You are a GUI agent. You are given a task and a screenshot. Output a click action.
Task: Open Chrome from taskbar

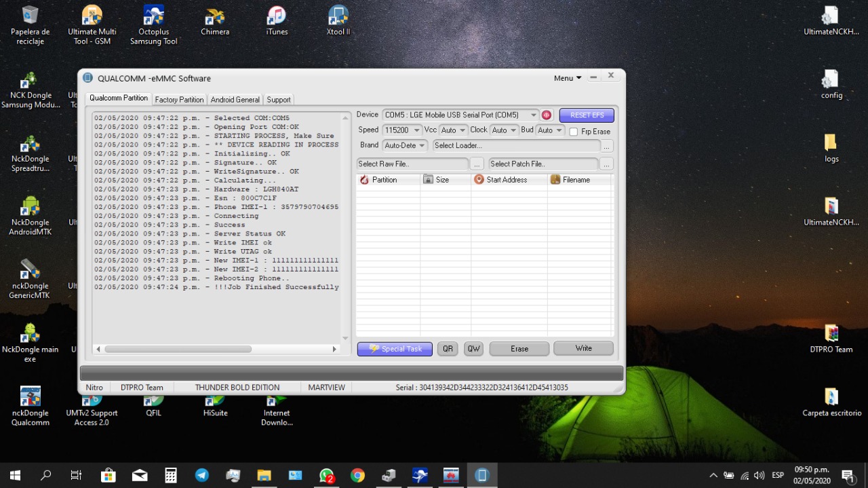click(x=358, y=475)
